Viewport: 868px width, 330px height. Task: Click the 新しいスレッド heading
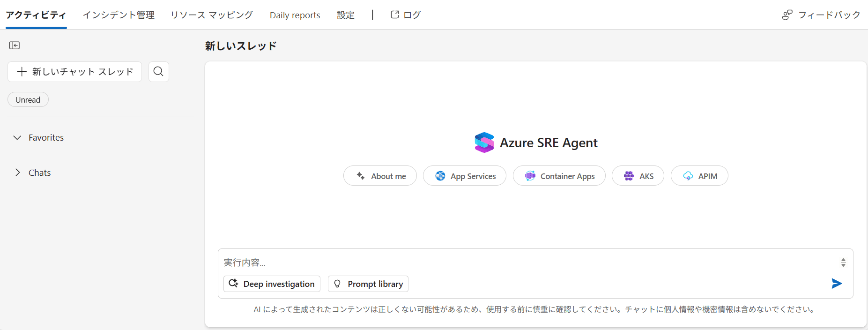[241, 46]
